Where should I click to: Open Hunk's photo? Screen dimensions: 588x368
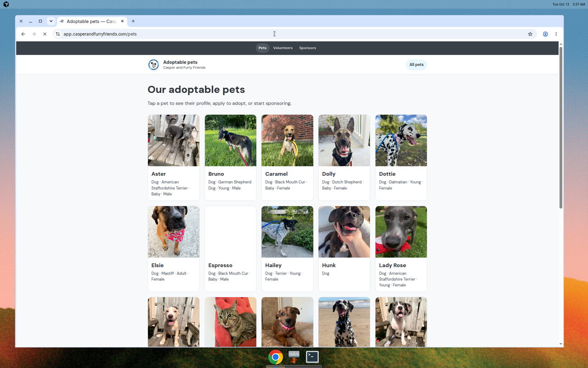coord(344,232)
